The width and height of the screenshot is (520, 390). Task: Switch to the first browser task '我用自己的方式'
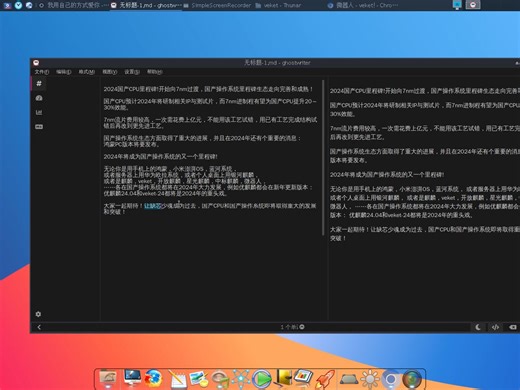pyautogui.click(x=74, y=5)
